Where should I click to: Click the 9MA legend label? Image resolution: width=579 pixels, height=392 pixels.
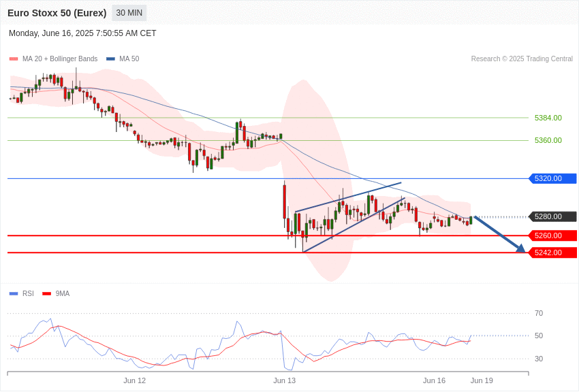point(63,293)
